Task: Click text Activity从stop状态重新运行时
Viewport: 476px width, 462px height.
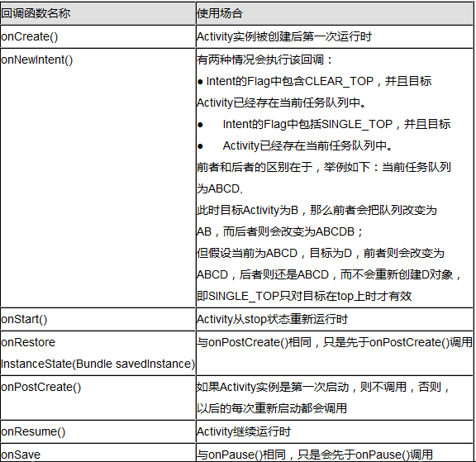Action: point(272,319)
